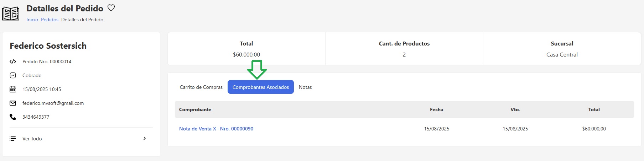Go to Inicio breadcrumb link
Image resolution: width=644 pixels, height=161 pixels.
pyautogui.click(x=32, y=20)
